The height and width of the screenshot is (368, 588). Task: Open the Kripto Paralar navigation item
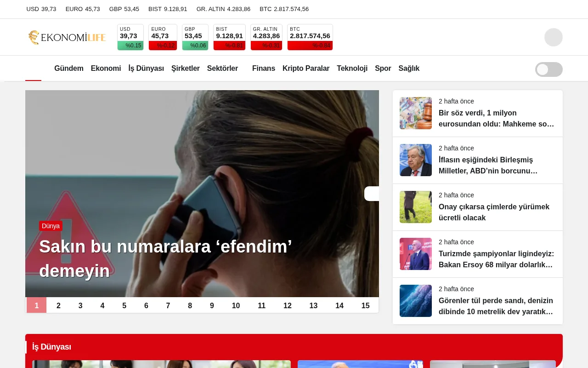tap(306, 69)
